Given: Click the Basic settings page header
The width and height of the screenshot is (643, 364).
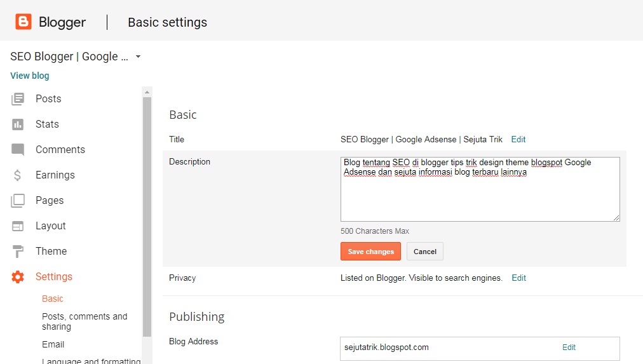Looking at the screenshot, I should pos(167,22).
